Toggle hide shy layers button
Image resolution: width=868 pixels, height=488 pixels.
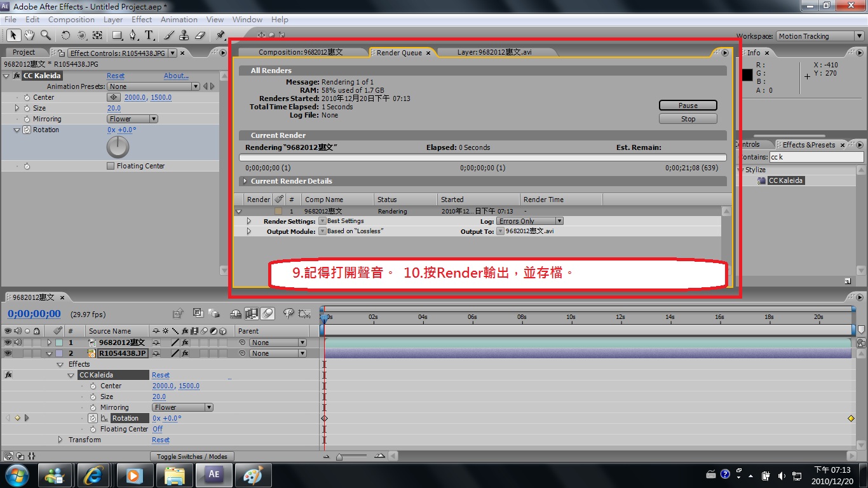tap(236, 313)
